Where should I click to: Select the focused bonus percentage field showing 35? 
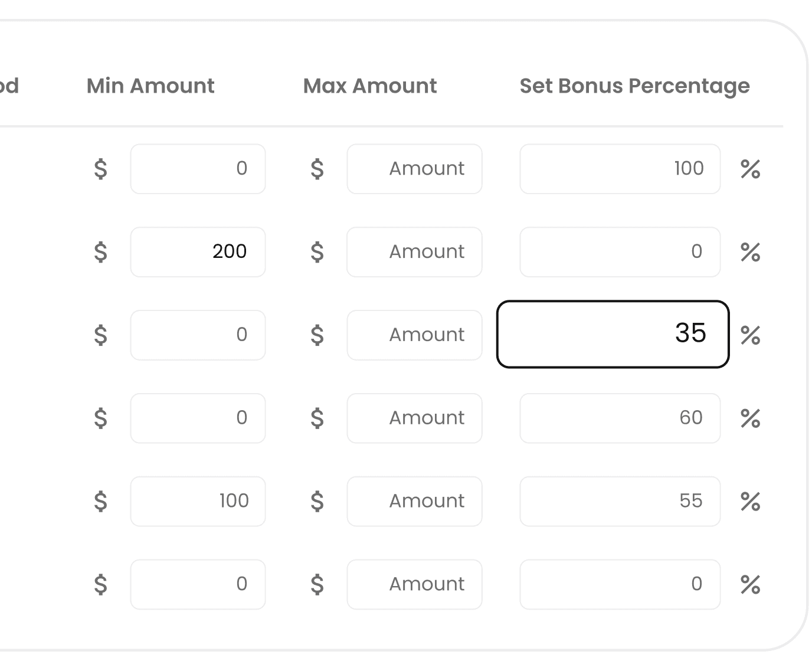[x=613, y=334]
